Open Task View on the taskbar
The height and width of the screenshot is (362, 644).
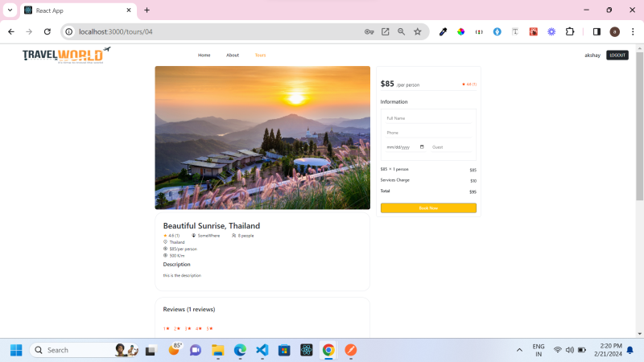[x=151, y=350]
